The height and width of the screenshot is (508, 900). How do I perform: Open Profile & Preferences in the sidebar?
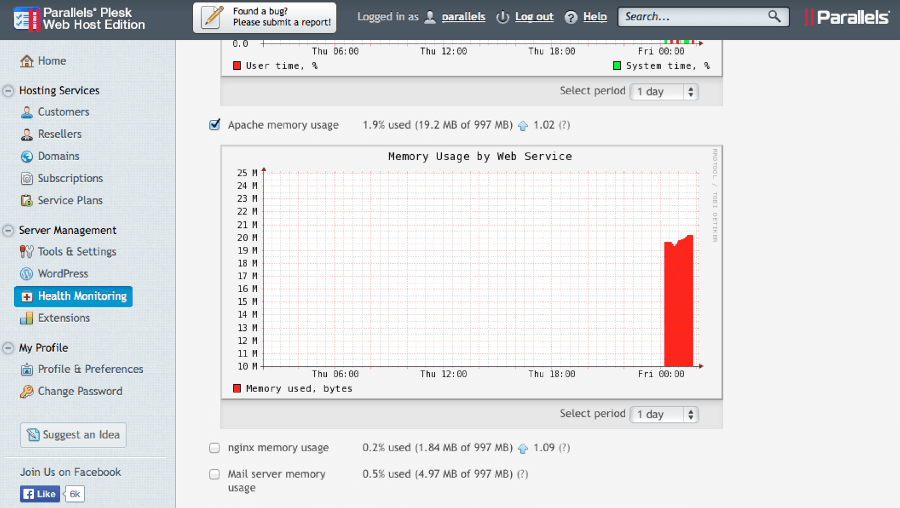[91, 370]
